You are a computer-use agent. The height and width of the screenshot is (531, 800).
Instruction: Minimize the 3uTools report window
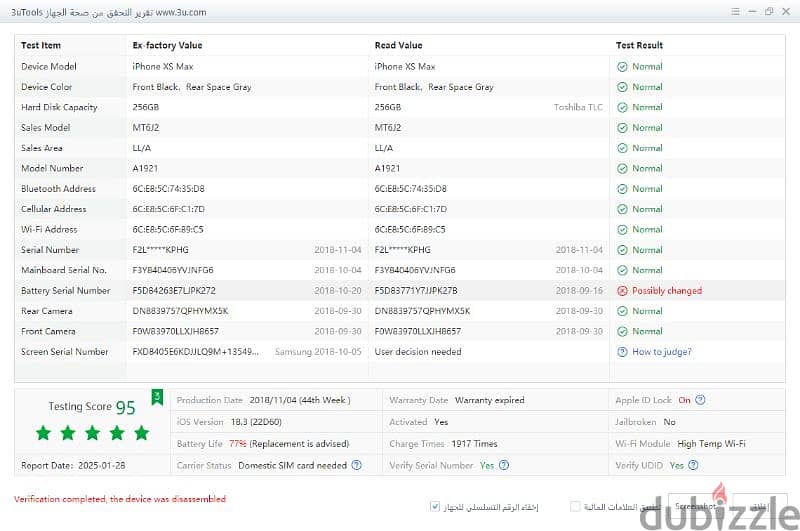(752, 12)
